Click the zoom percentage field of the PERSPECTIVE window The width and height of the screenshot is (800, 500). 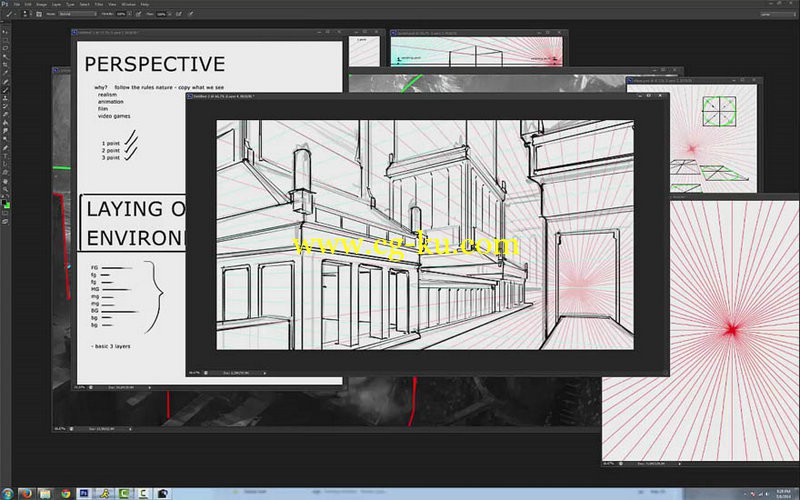pos(79,388)
